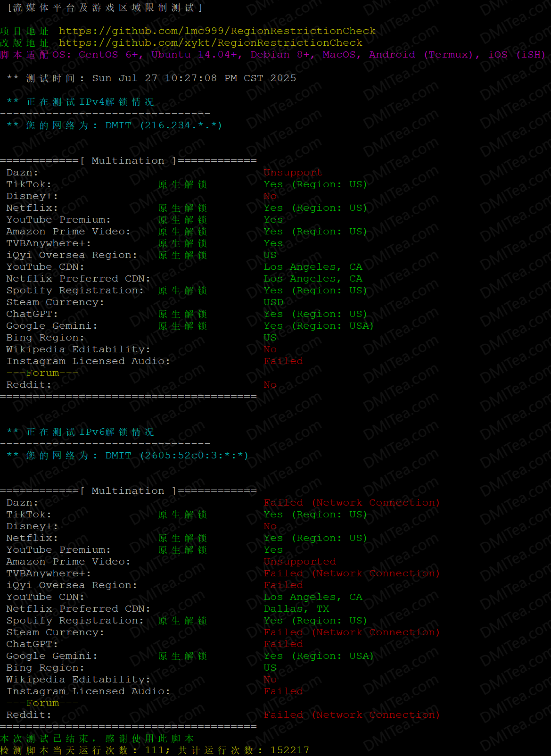Click the IPv4 '[ Multination ]' section header

coord(128,161)
